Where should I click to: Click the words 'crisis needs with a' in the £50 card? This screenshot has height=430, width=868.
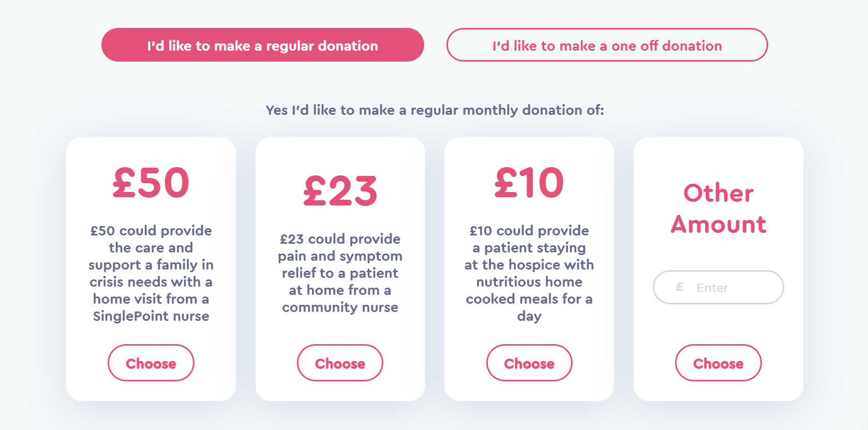(151, 282)
